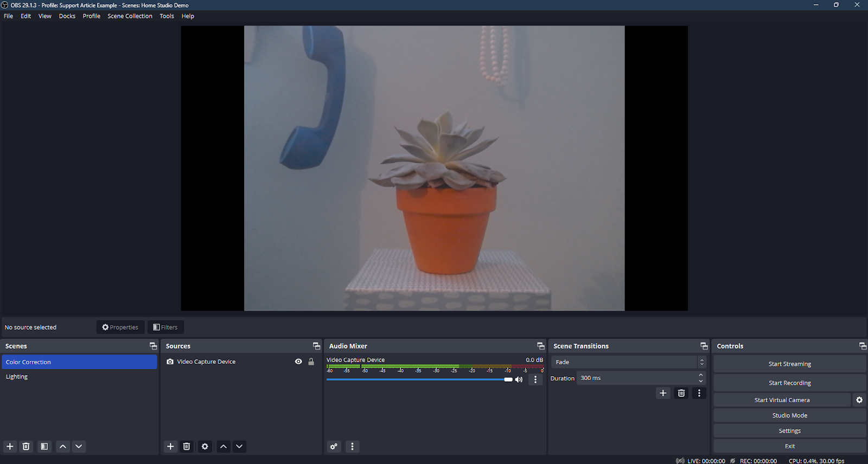The image size is (868, 464).
Task: Open advanced audio properties gears icon
Action: point(334,447)
